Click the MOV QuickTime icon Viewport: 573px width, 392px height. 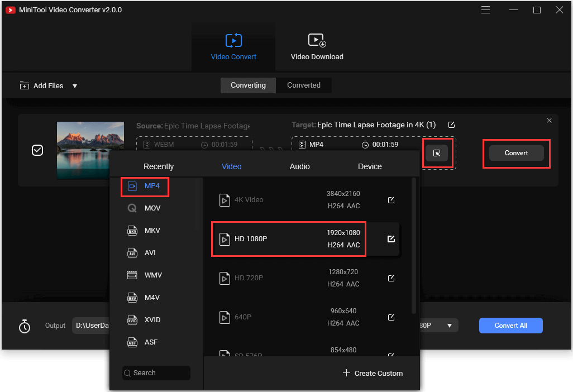click(132, 208)
